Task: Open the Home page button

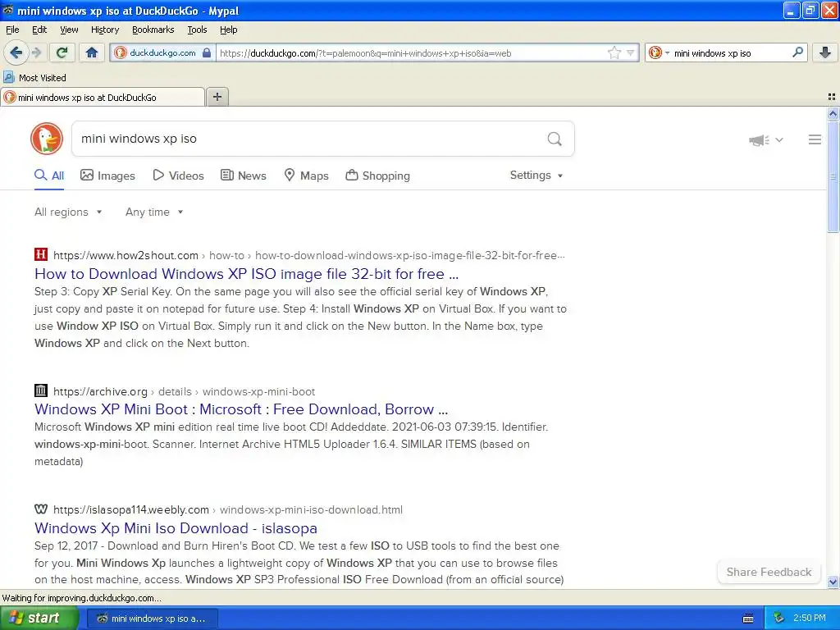Action: pyautogui.click(x=92, y=52)
